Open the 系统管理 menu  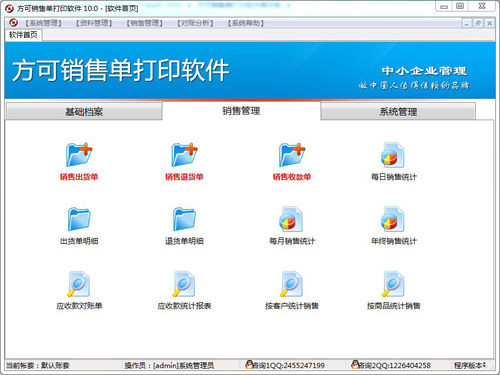[x=44, y=23]
